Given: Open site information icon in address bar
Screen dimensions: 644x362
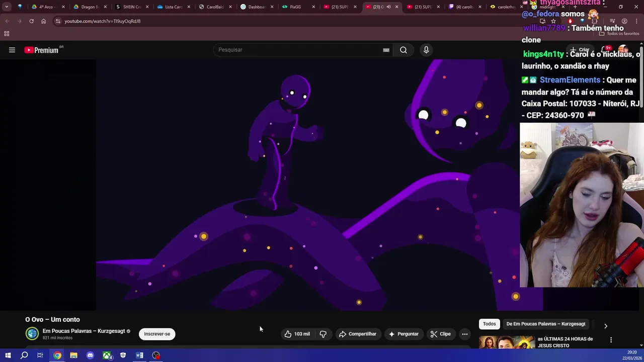Looking at the screenshot, I should (x=58, y=21).
